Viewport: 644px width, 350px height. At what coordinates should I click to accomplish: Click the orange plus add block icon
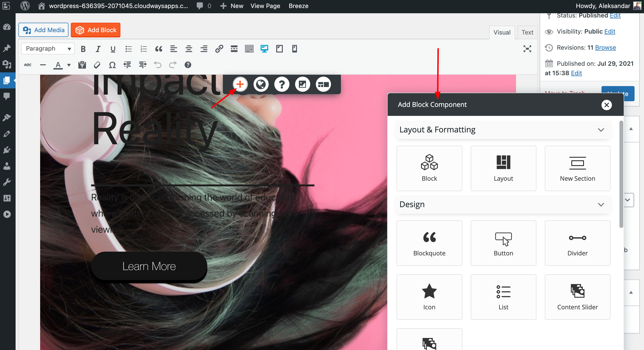tap(240, 84)
